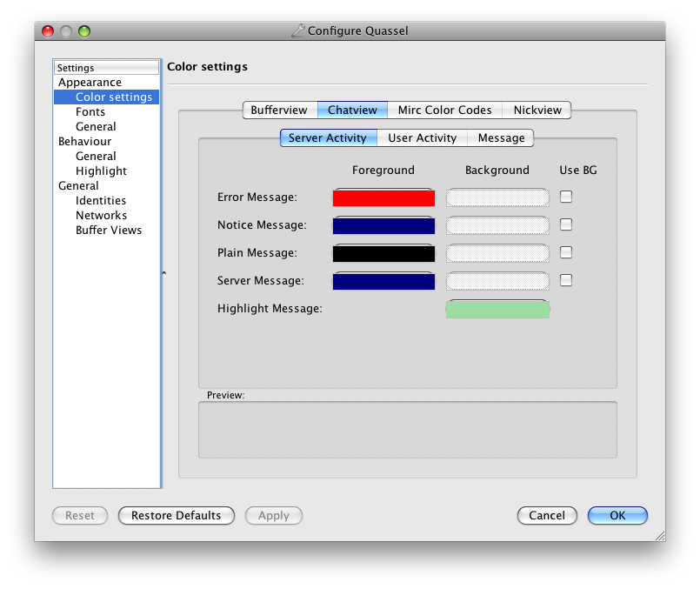This screenshot has height=589, width=700.
Task: Go to the Networks settings page
Action: point(102,215)
